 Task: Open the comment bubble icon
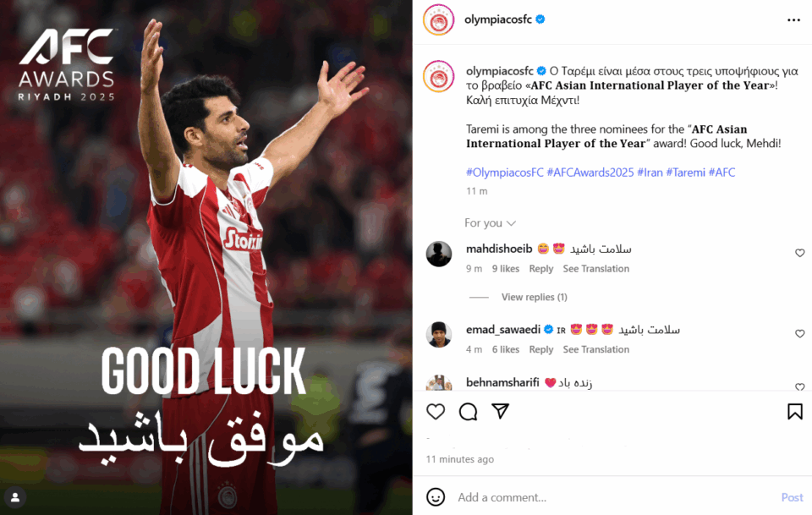pos(468,412)
